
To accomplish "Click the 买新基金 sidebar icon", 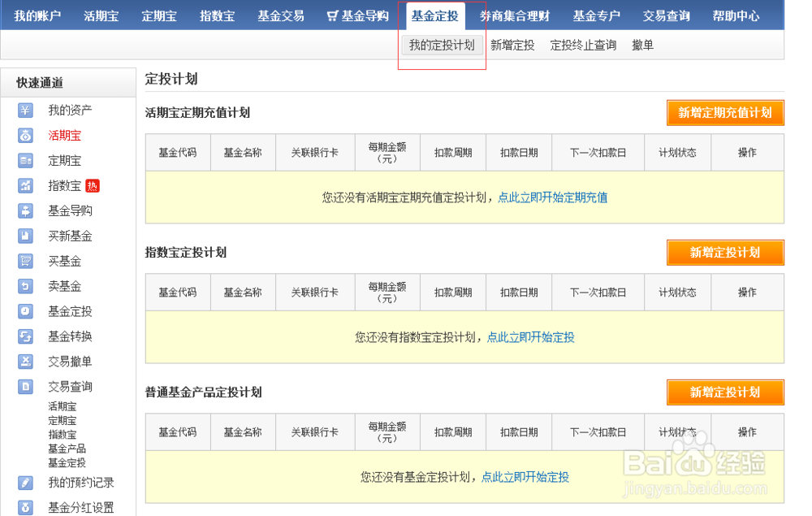I will 25,236.
